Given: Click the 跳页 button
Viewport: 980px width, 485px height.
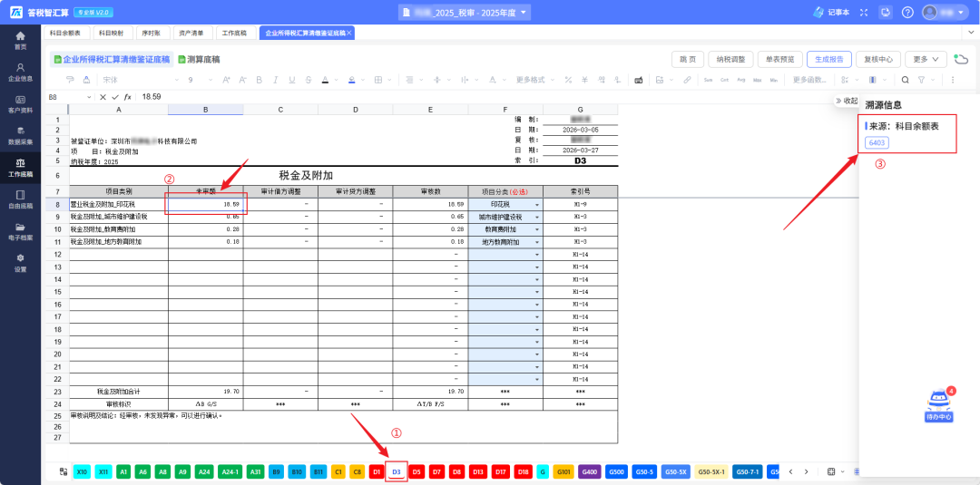Looking at the screenshot, I should click(x=688, y=59).
